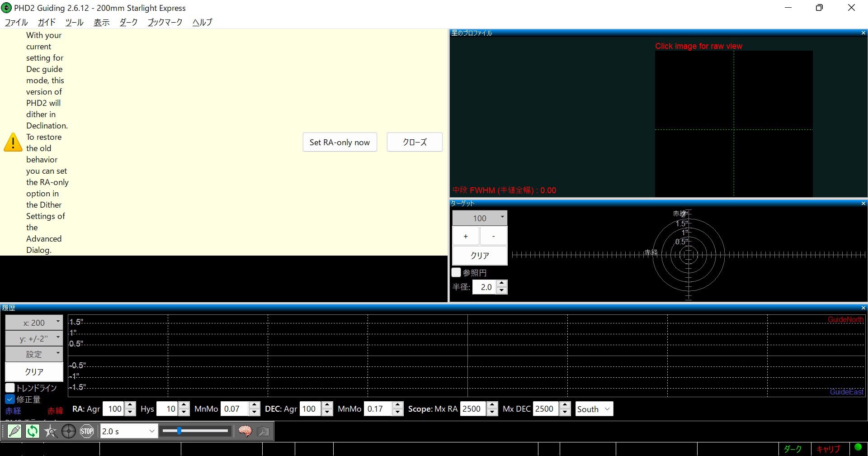This screenshot has width=868, height=456.
Task: Open advanced settings via the brain icon
Action: [x=245, y=431]
